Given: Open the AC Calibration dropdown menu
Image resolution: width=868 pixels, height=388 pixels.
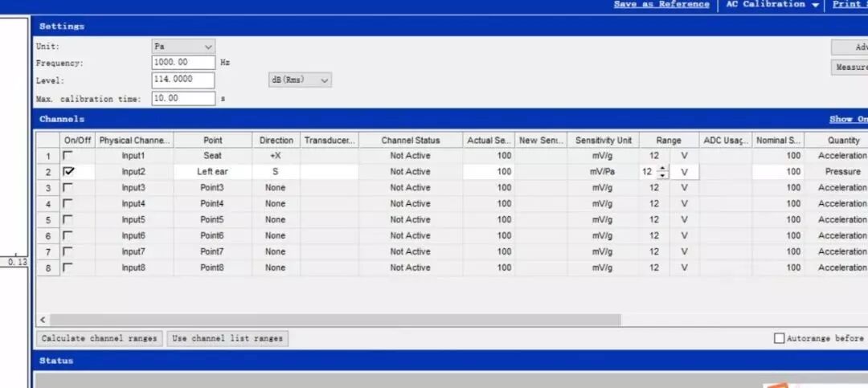Looking at the screenshot, I should 772,5.
